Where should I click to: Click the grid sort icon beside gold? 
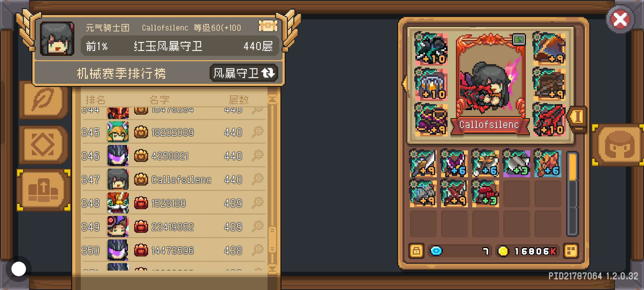571,251
